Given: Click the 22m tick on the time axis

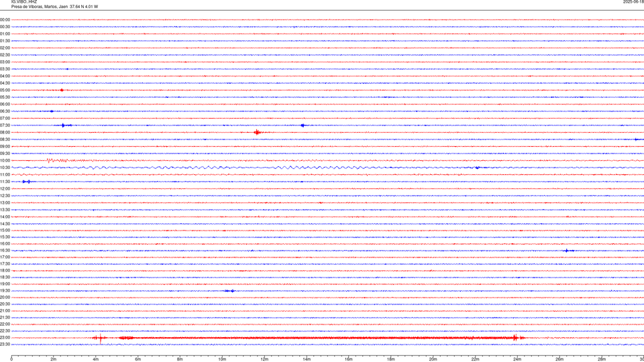Looking at the screenshot, I should tap(475, 359).
